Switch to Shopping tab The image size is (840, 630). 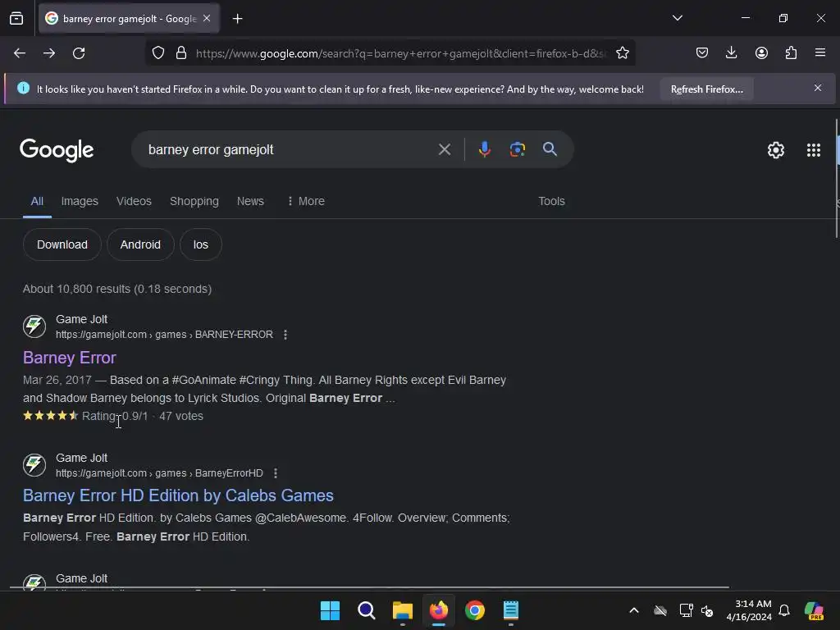pyautogui.click(x=194, y=202)
